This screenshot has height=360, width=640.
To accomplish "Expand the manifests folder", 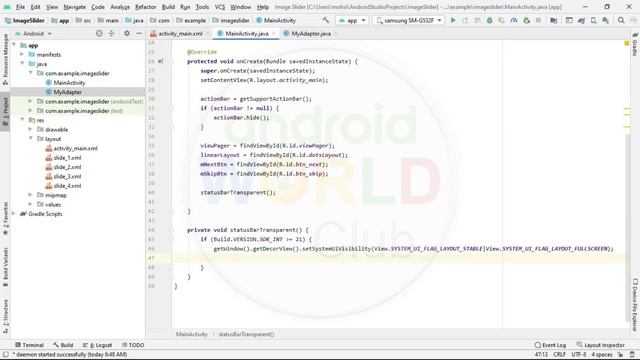I will tap(22, 54).
